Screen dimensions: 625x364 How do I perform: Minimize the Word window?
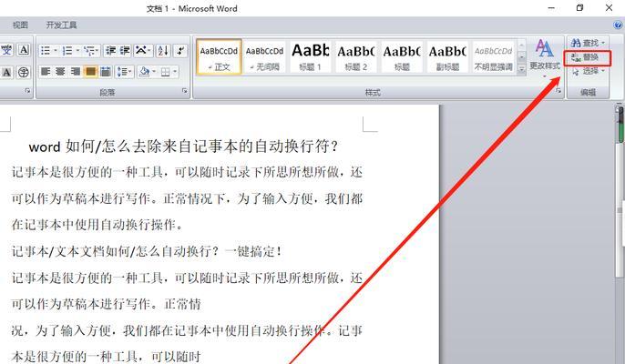point(551,8)
